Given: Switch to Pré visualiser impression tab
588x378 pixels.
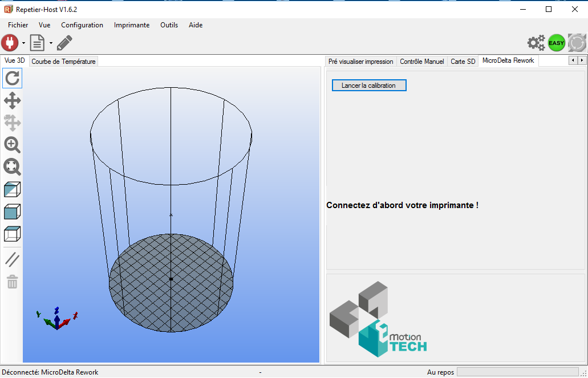Looking at the screenshot, I should click(x=361, y=62).
